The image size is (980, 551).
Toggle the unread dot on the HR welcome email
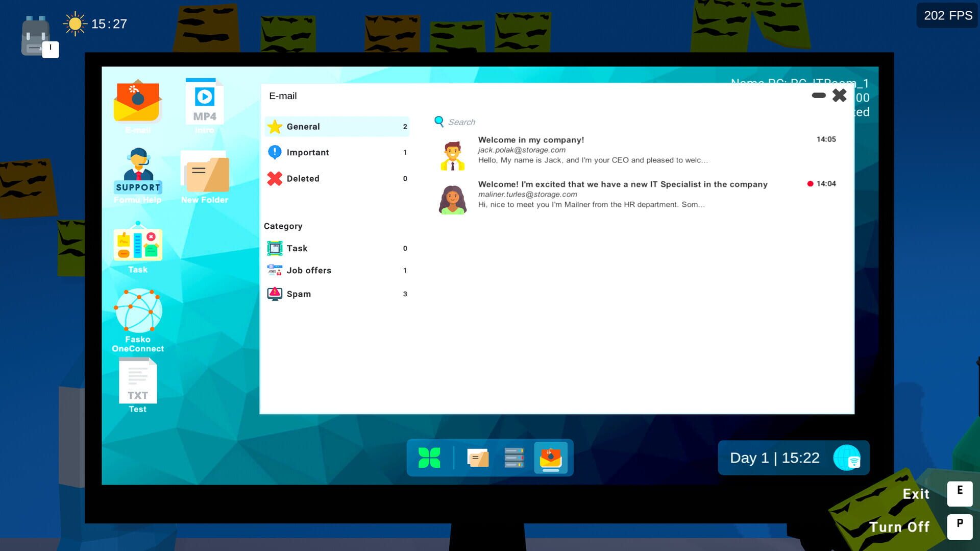click(811, 184)
